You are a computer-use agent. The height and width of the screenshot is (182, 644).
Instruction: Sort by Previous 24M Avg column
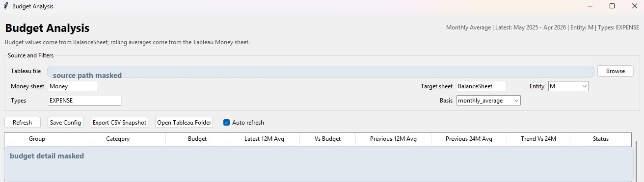click(x=469, y=139)
